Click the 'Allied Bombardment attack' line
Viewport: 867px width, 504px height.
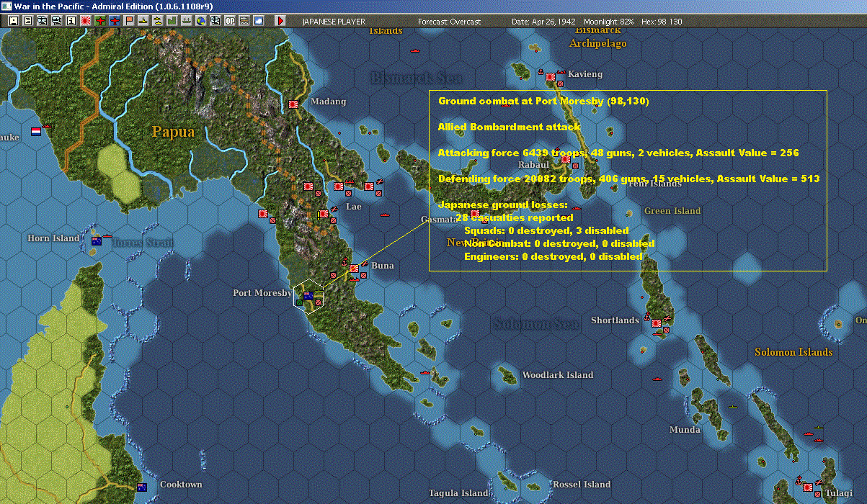pyautogui.click(x=509, y=127)
